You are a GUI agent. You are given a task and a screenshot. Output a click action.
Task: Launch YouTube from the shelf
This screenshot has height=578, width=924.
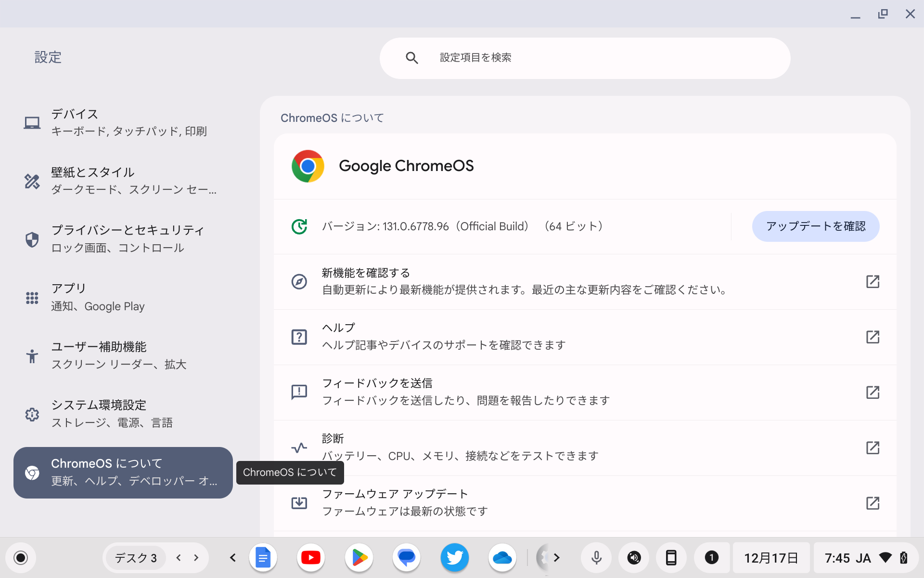pos(310,558)
